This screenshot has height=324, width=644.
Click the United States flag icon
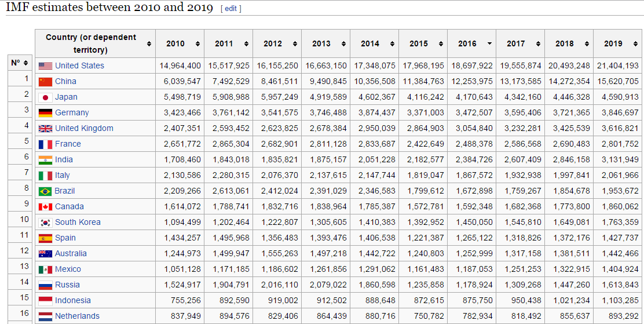[45, 66]
